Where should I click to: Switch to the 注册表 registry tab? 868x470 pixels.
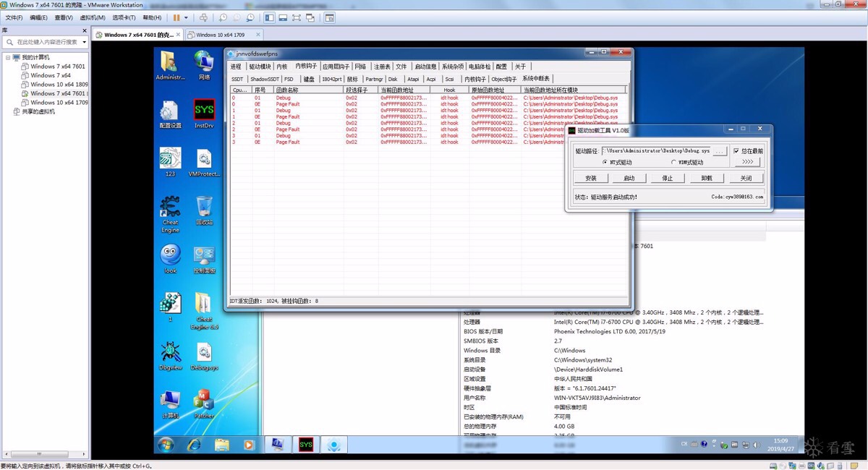coord(382,67)
